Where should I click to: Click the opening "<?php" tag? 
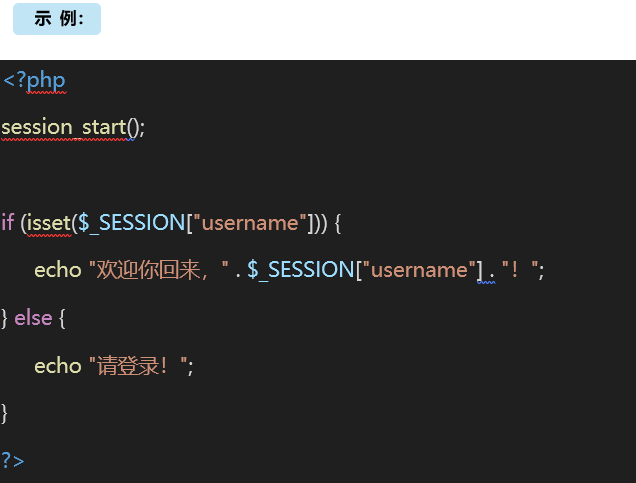34,80
